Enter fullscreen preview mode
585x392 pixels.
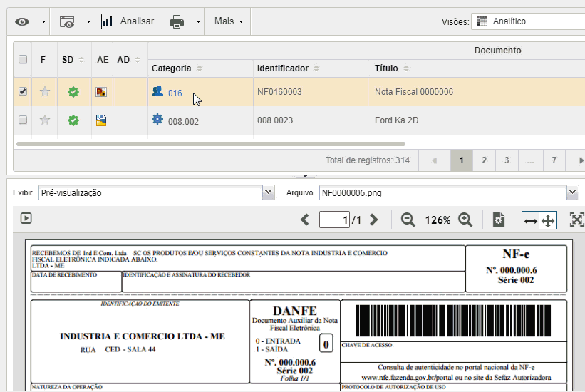point(576,220)
